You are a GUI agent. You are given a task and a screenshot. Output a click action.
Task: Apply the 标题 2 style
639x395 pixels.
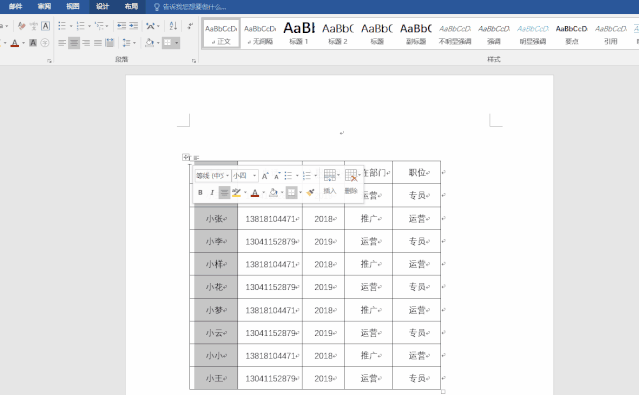coord(338,34)
